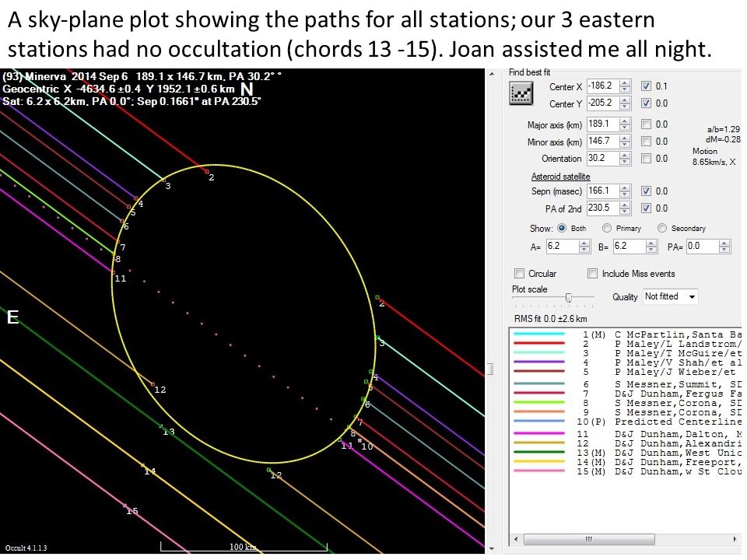Select the Secondary radio button
747x560 pixels.
(661, 228)
